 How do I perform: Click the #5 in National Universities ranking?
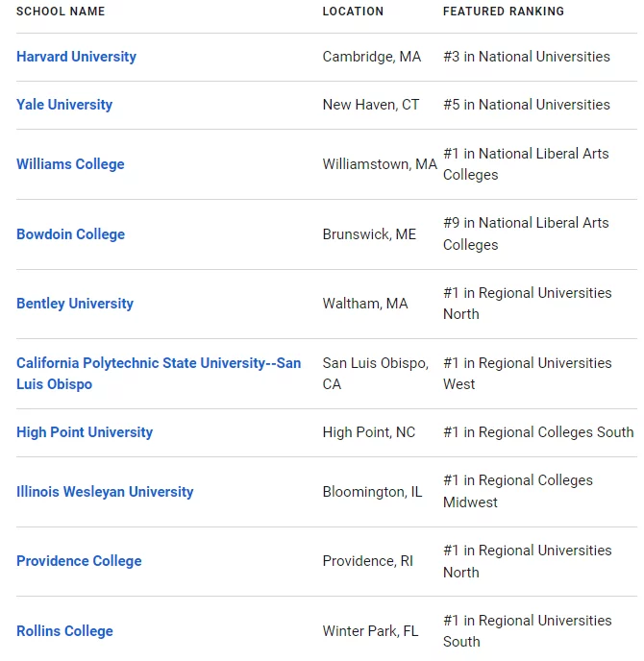pos(527,105)
